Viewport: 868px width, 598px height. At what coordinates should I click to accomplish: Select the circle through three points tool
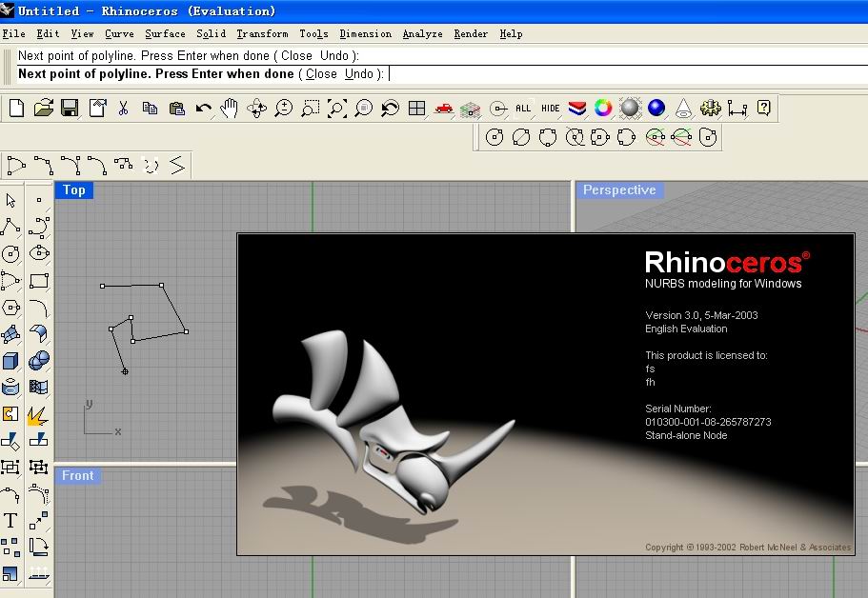click(x=548, y=137)
